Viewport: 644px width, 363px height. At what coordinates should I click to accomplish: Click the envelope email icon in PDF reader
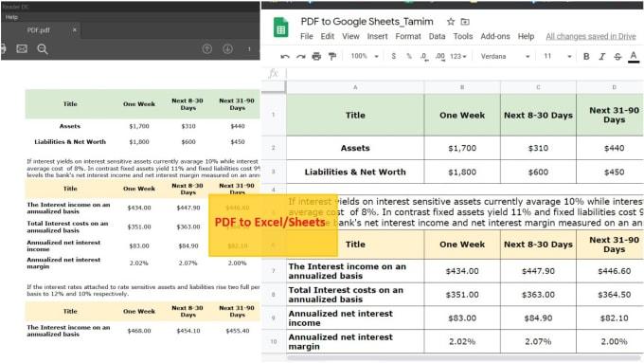[x=22, y=49]
